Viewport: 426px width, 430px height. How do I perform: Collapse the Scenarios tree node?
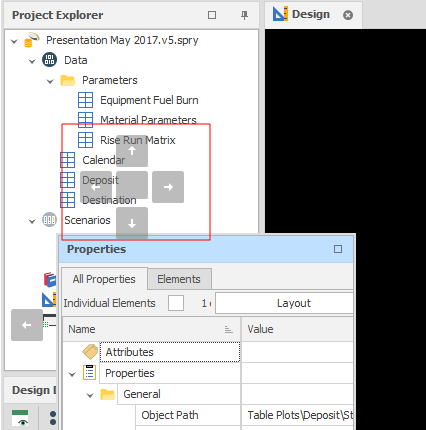pos(32,221)
